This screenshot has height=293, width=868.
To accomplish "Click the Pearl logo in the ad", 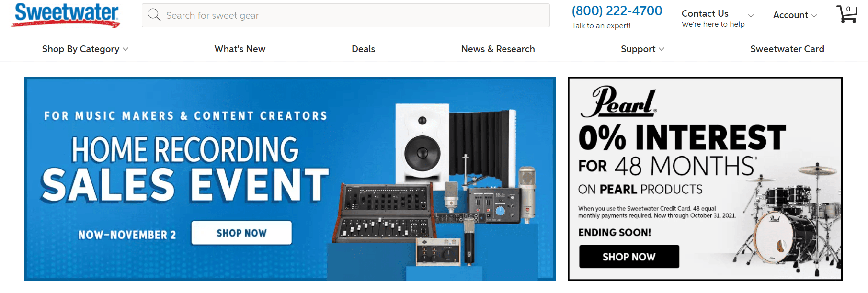I will pyautogui.click(x=618, y=102).
